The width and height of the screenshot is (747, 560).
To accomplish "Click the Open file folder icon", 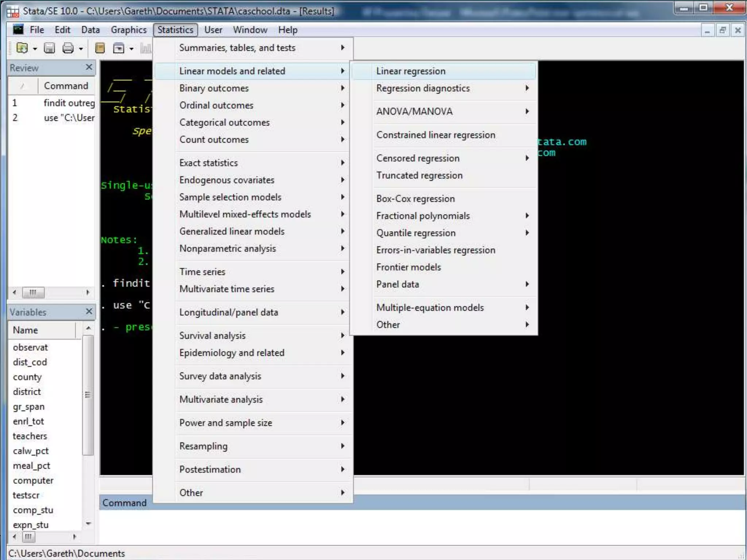I will click(22, 48).
